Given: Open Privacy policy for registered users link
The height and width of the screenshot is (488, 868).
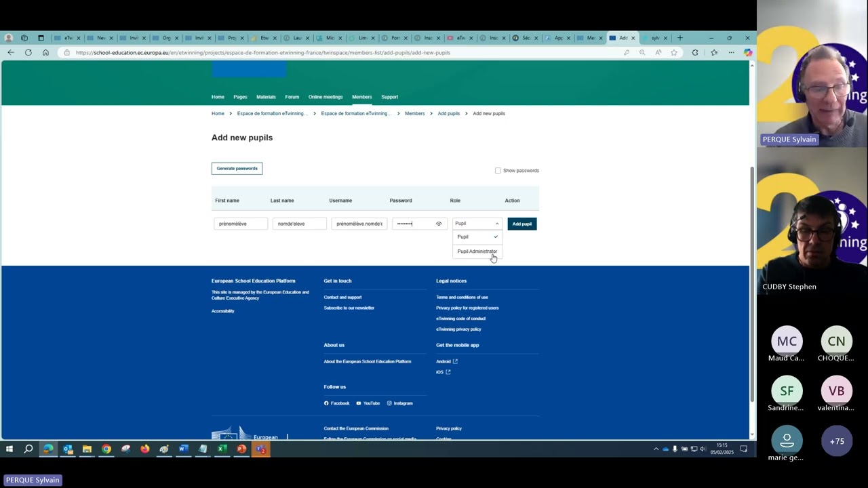Looking at the screenshot, I should point(467,308).
